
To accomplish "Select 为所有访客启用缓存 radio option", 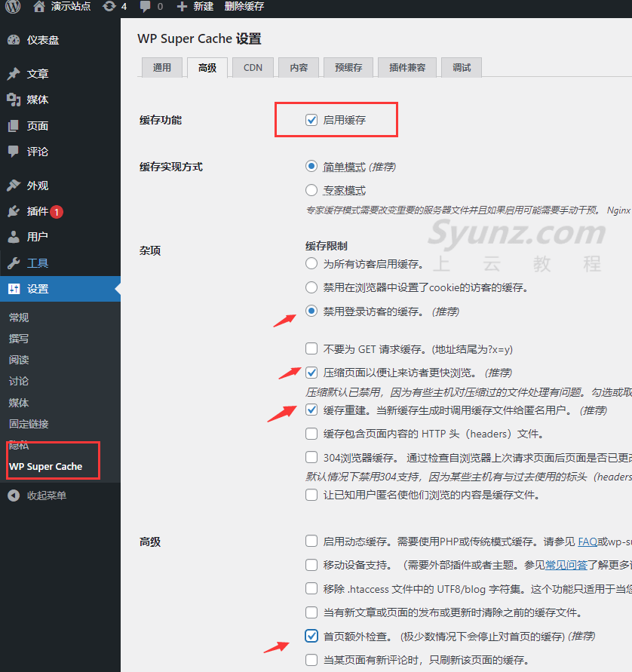I will [x=311, y=263].
